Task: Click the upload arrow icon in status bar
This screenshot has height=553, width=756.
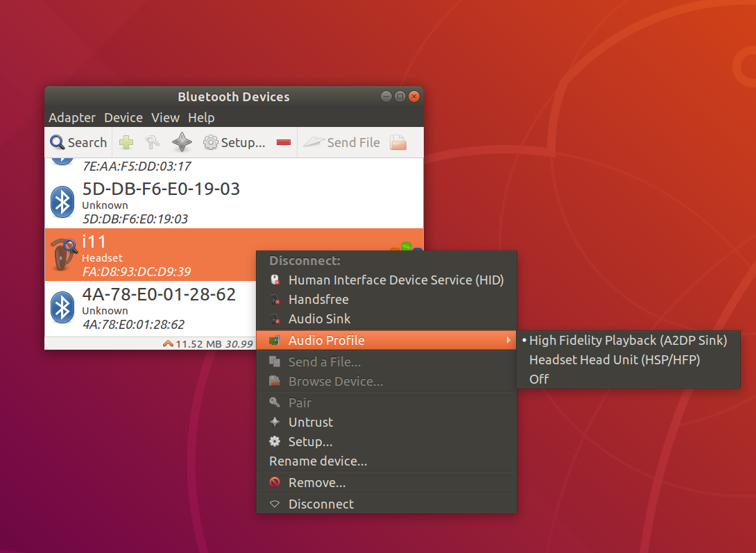Action: [168, 343]
